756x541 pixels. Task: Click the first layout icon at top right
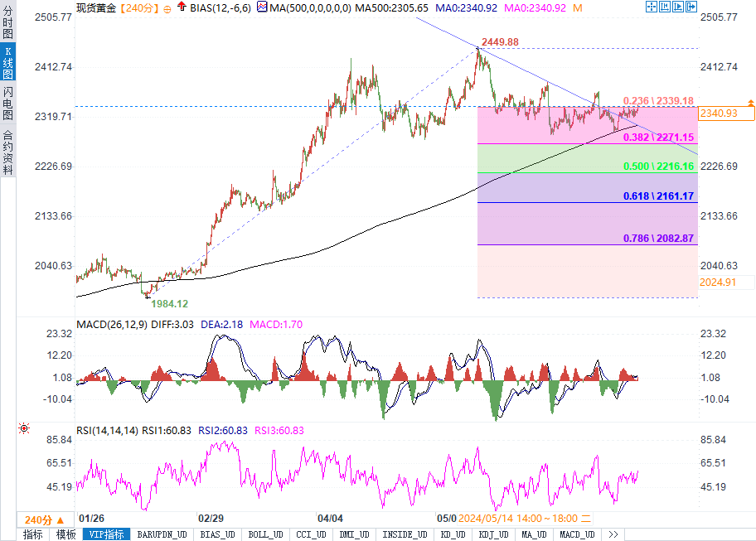coord(651,7)
